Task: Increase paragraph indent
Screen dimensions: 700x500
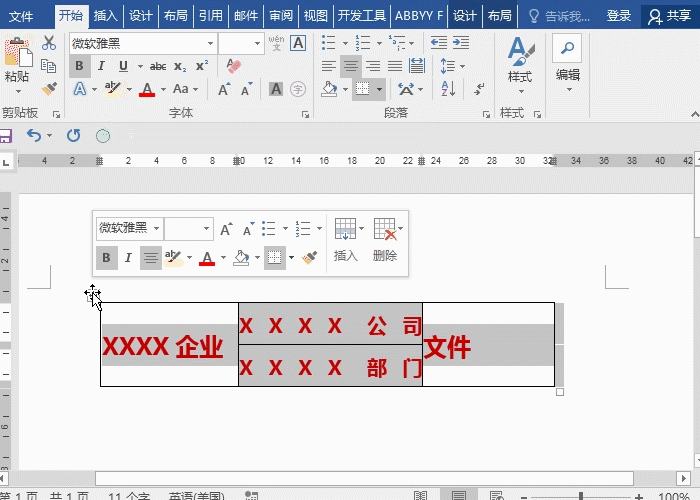Action: (x=461, y=43)
